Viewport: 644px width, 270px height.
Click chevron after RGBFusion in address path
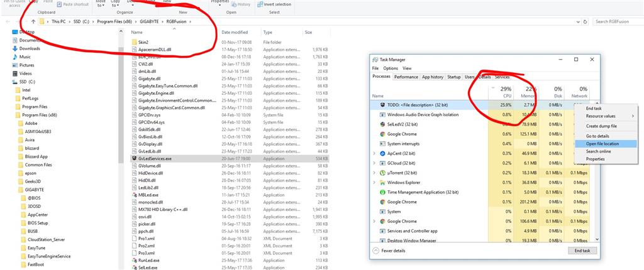click(190, 22)
